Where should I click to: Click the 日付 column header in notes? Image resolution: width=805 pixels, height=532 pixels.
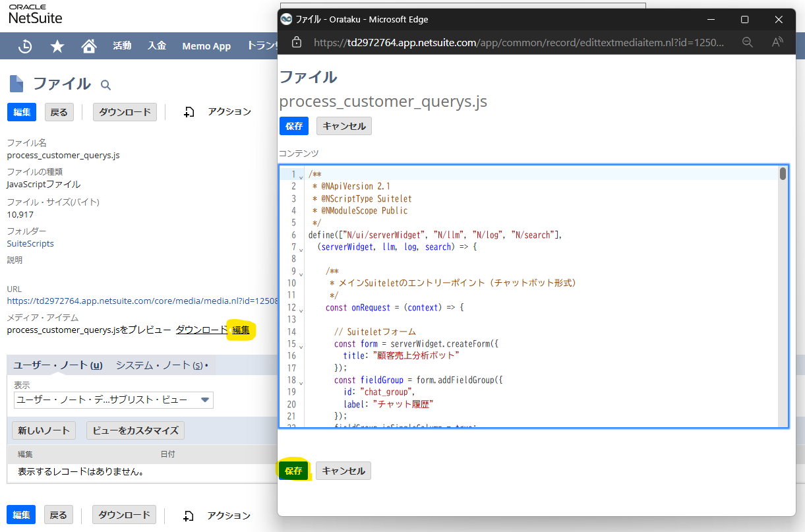click(168, 454)
